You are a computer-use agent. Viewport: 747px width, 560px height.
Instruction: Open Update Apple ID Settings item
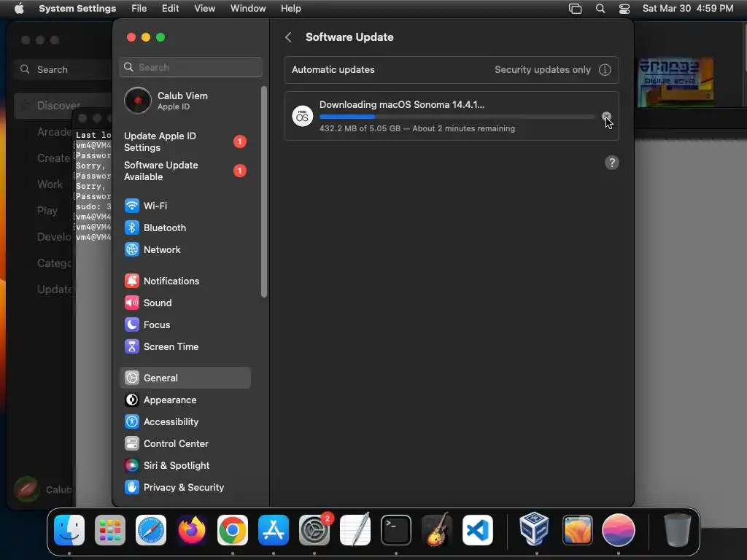click(185, 142)
